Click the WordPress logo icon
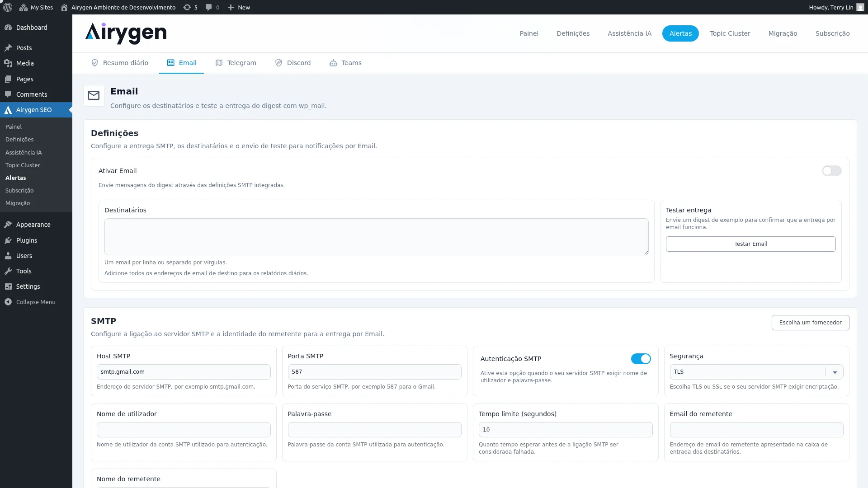This screenshot has width=868, height=488. point(8,7)
